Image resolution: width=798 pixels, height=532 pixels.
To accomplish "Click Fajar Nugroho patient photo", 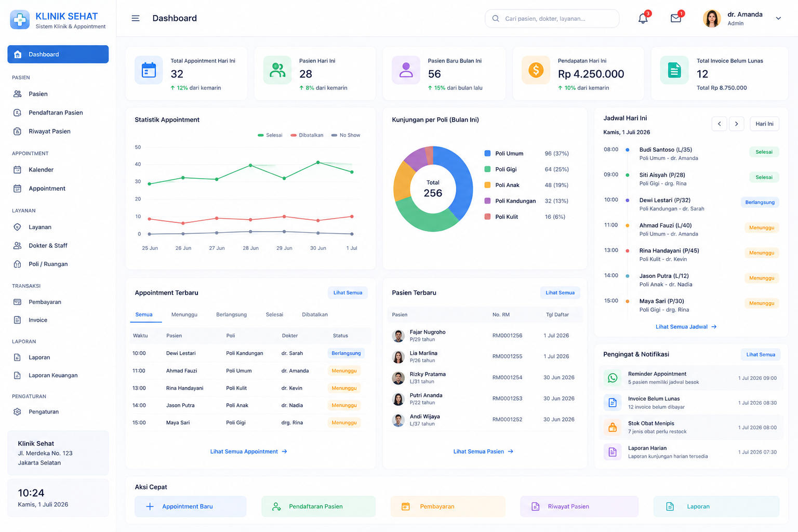I will coord(398,336).
